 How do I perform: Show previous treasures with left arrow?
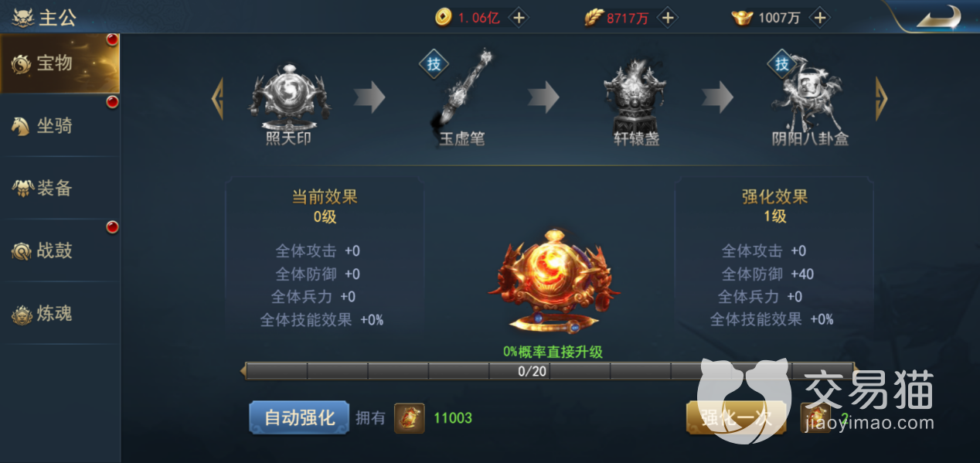point(218,98)
